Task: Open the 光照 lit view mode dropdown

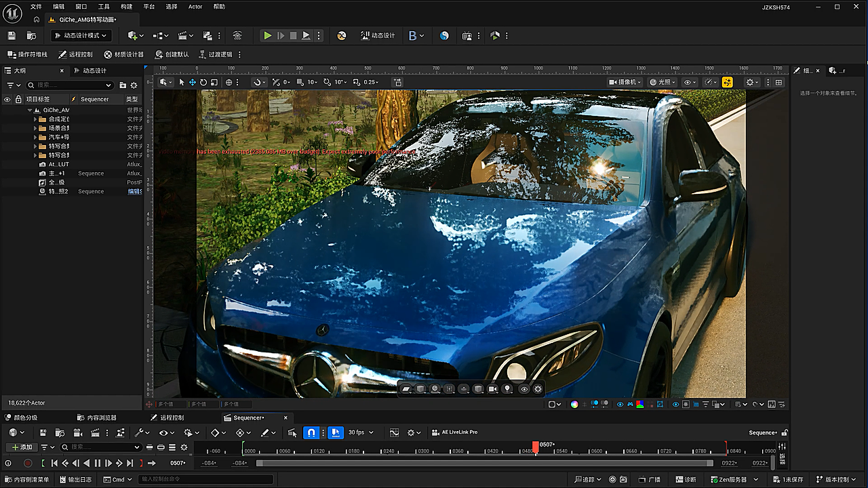Action: click(x=663, y=82)
